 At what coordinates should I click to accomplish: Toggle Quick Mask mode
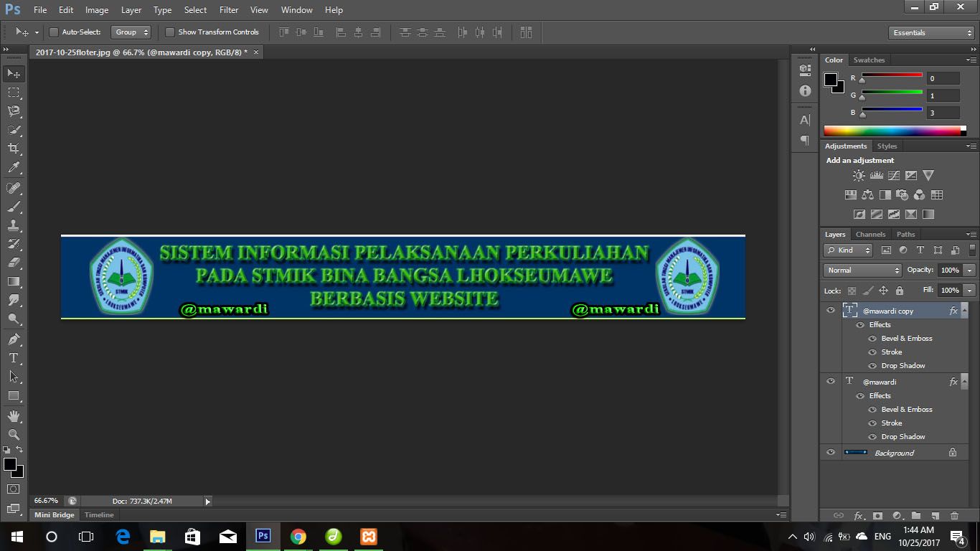(14, 489)
